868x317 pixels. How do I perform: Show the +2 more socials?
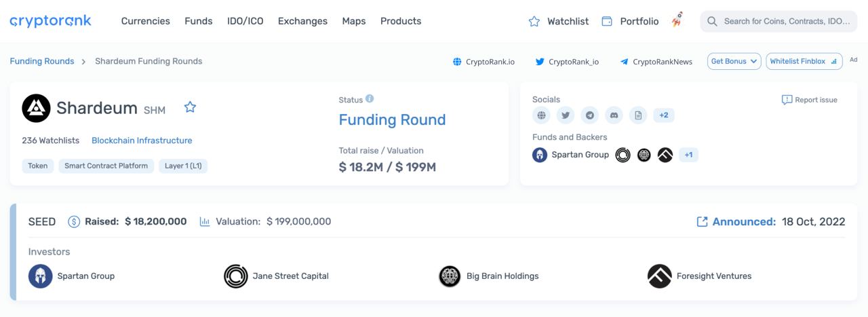click(x=664, y=115)
